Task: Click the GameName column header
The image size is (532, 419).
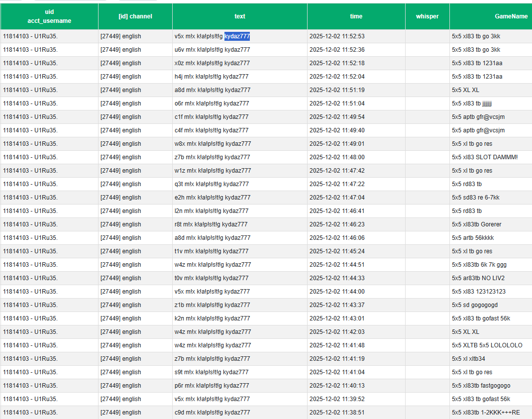Action: (511, 16)
